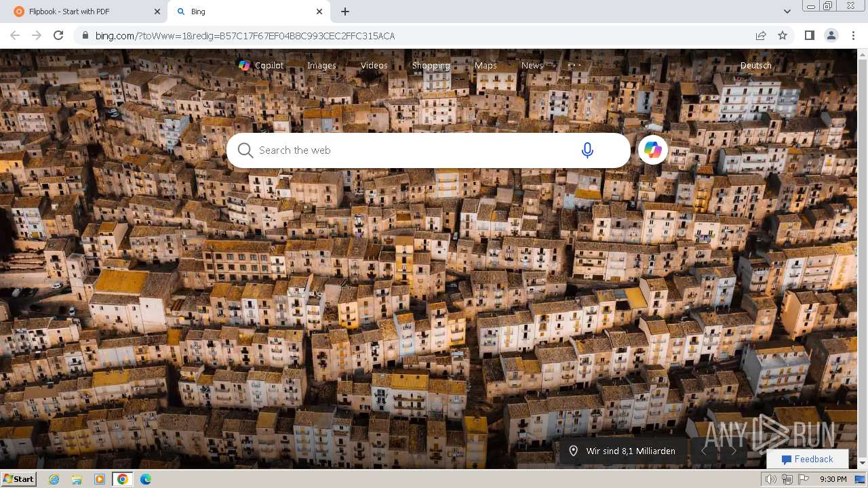Open media player taskbar icon
The image size is (868, 488).
click(x=100, y=479)
